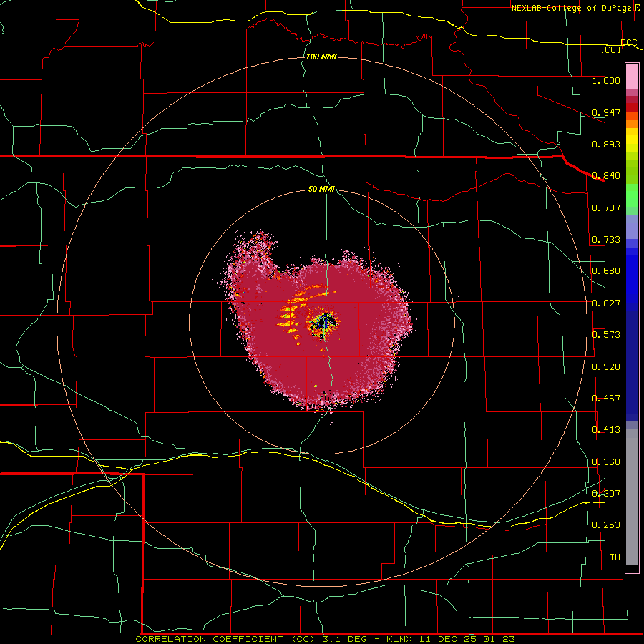The image size is (644, 644).
Task: Click the 0.627 scale value
Action: coord(606,303)
